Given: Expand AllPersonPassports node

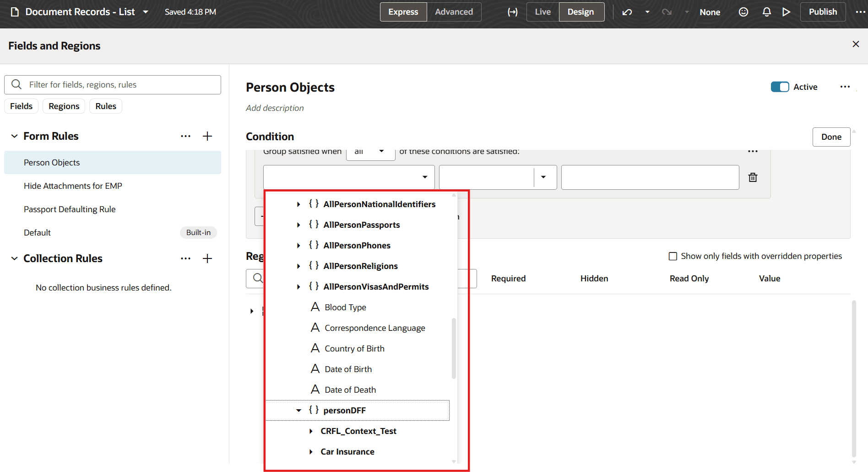Looking at the screenshot, I should pos(298,225).
